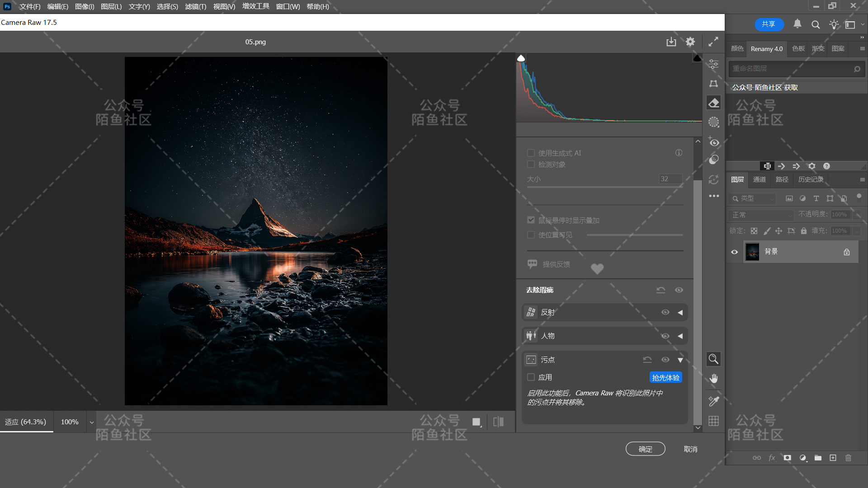The image size is (868, 488).
Task: Hide the 背景 layer visibility eye
Action: (x=735, y=252)
